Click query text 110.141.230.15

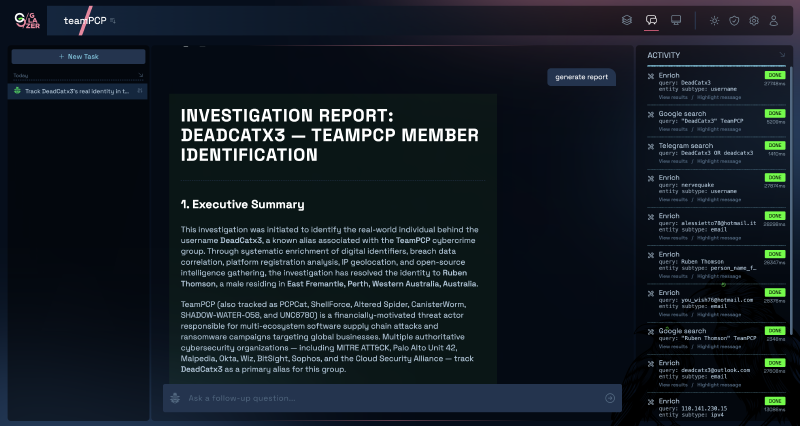[x=704, y=409]
